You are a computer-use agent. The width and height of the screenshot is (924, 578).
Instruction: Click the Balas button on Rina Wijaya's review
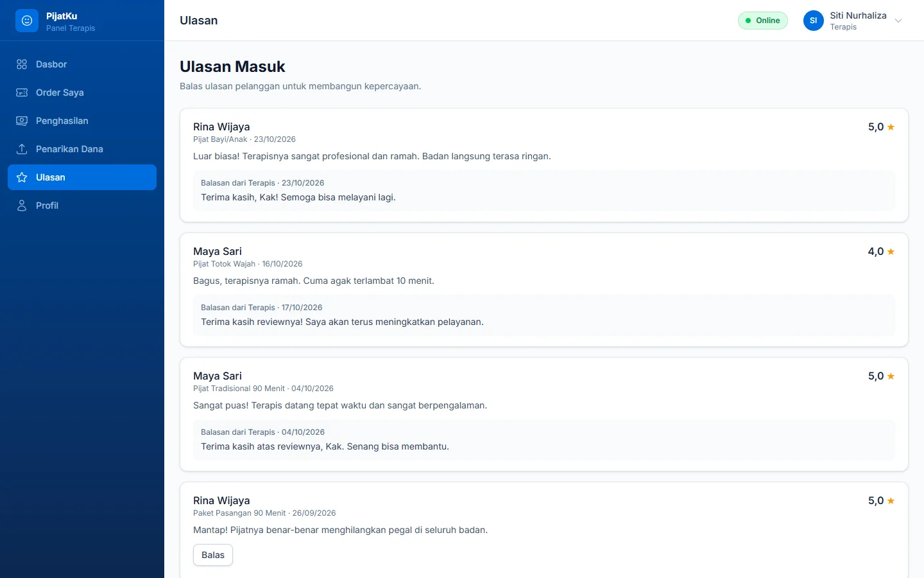(x=213, y=555)
